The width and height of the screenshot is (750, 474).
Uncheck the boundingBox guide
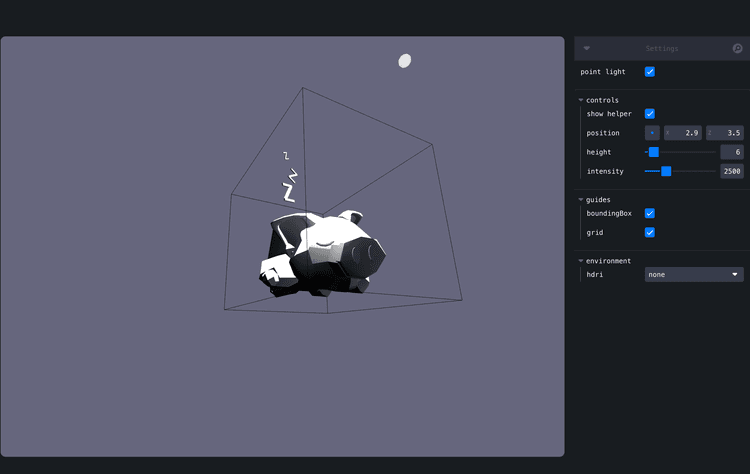(650, 213)
